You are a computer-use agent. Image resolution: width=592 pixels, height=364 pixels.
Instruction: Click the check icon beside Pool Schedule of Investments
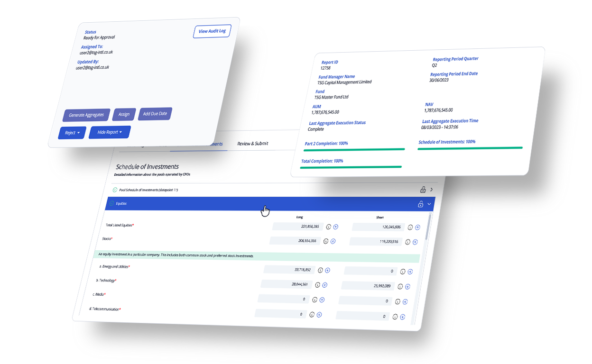tap(114, 190)
